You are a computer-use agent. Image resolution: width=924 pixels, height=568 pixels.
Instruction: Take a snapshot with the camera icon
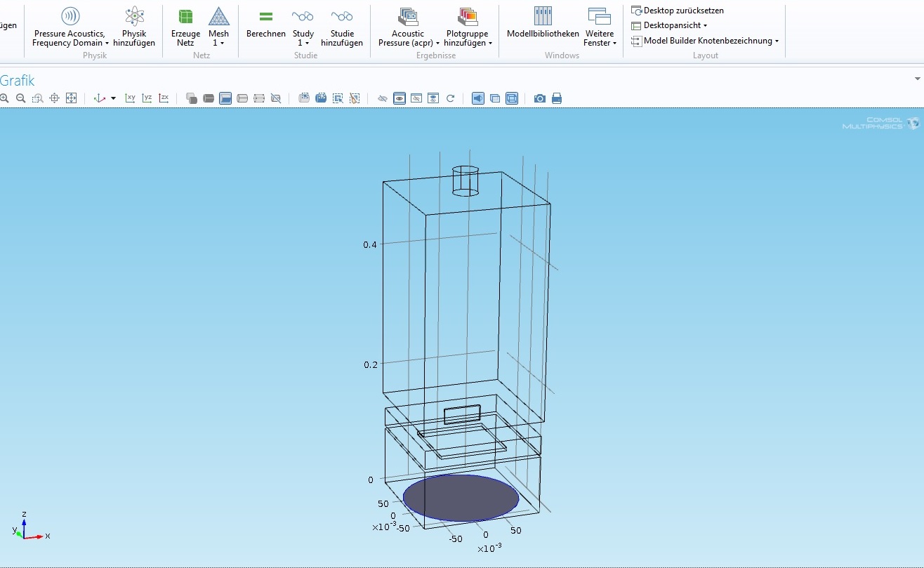pos(539,98)
